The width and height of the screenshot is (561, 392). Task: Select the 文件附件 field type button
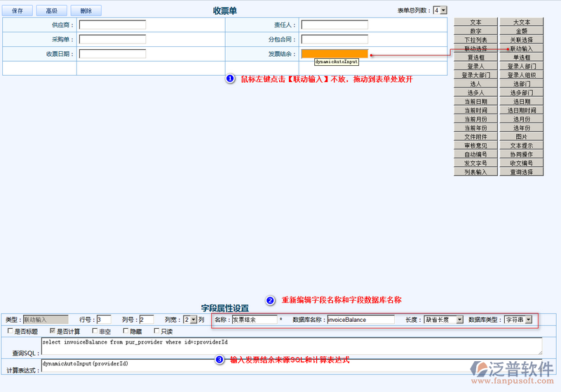click(475, 137)
